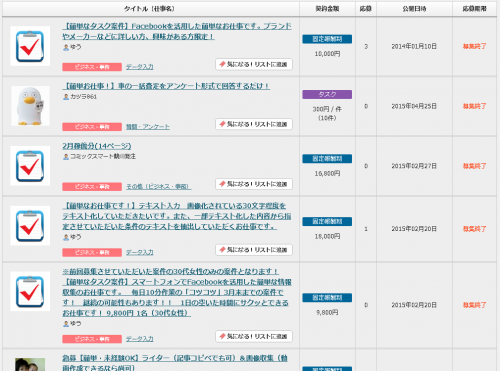Add the 2月稼働分 job to the 気になる list

[x=254, y=184]
